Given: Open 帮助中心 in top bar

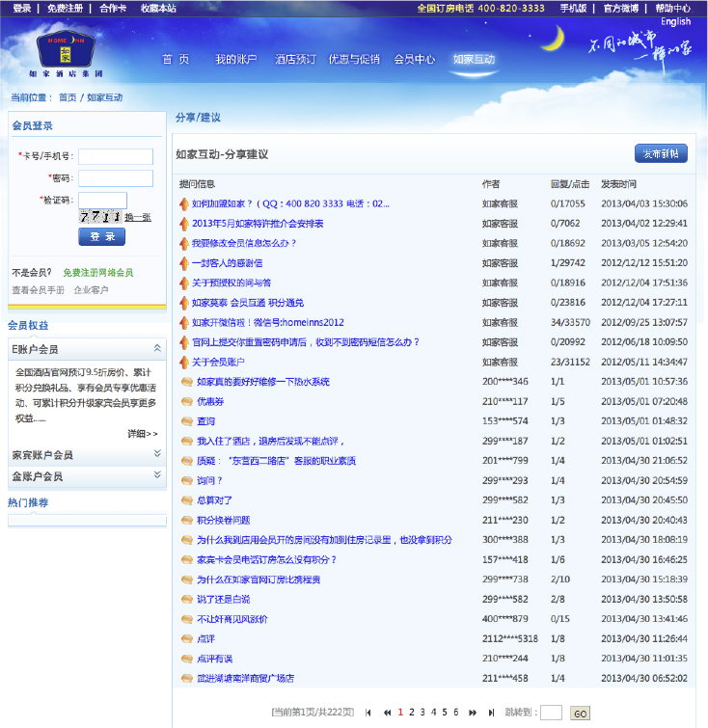Looking at the screenshot, I should click(x=672, y=9).
